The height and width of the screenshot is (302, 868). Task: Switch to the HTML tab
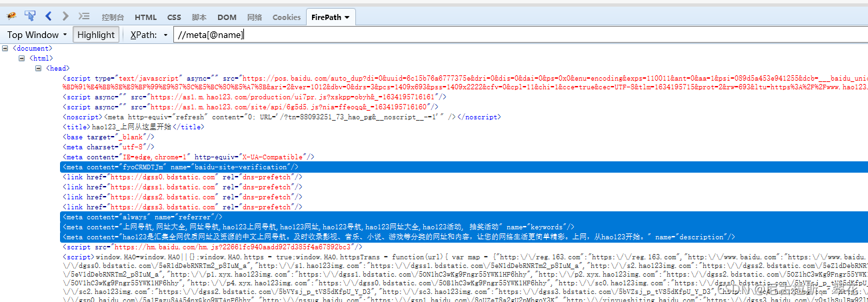[146, 17]
